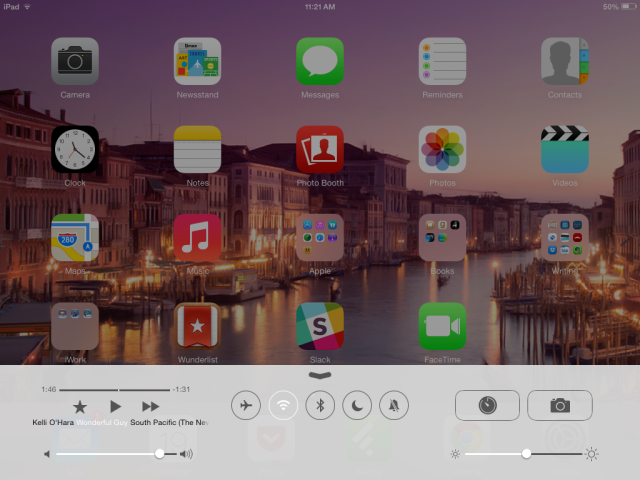Tap the bright sun icon

591,454
